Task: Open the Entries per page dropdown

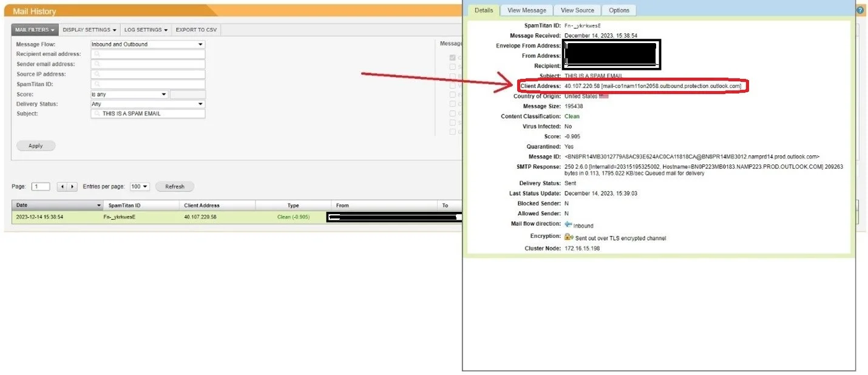Action: (x=140, y=187)
